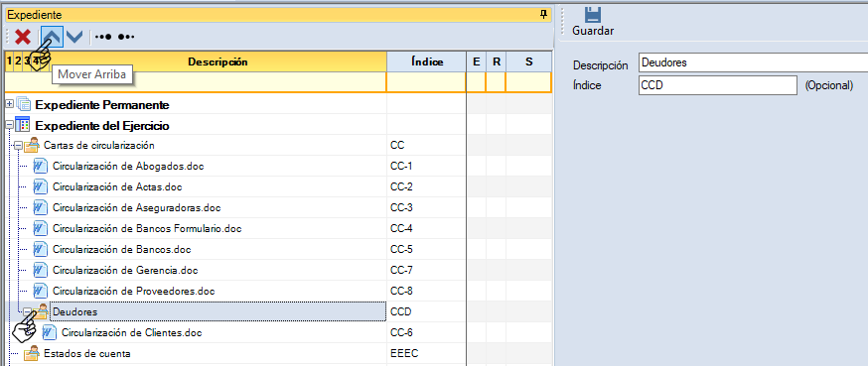Click index cell CC-7
The height and width of the screenshot is (366, 868).
pos(426,271)
